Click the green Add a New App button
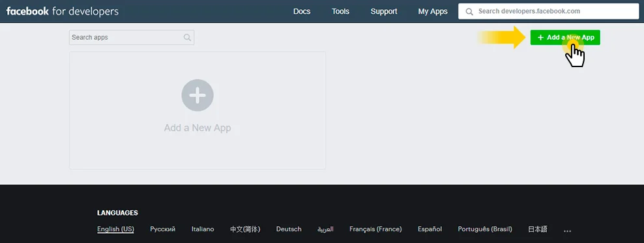 point(565,37)
